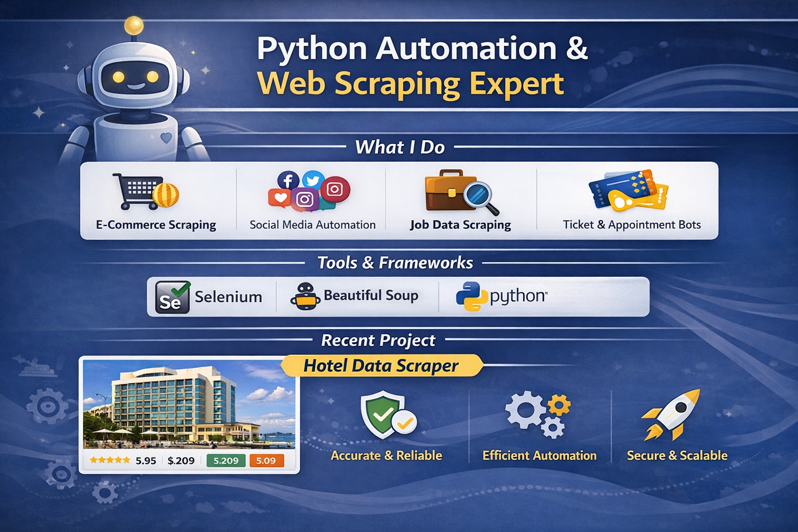Viewport: 798px width, 532px height.
Task: Click the five-star rating on hotel card
Action: (x=110, y=460)
